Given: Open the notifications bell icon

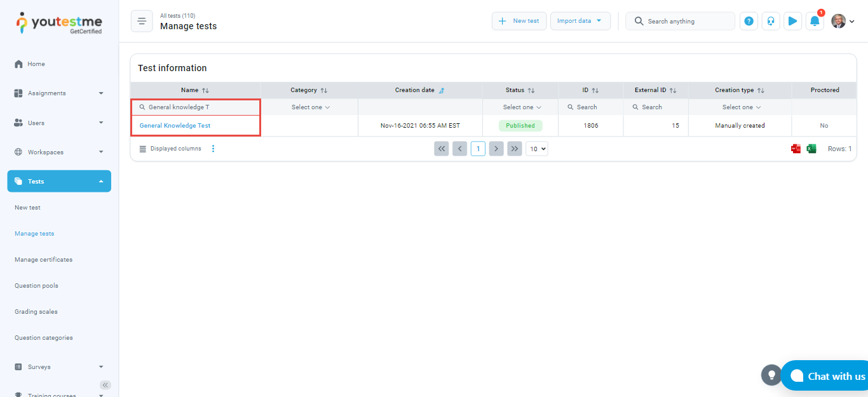Looking at the screenshot, I should coord(814,22).
